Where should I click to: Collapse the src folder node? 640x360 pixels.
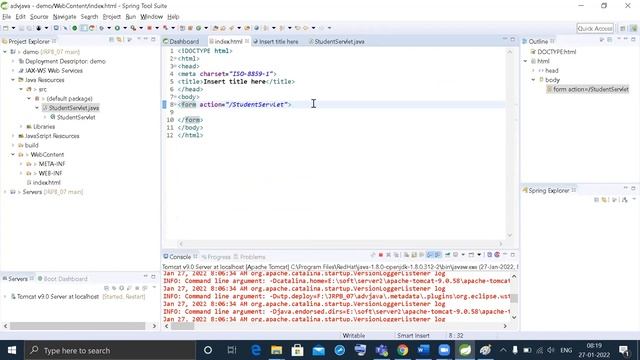(x=21, y=89)
